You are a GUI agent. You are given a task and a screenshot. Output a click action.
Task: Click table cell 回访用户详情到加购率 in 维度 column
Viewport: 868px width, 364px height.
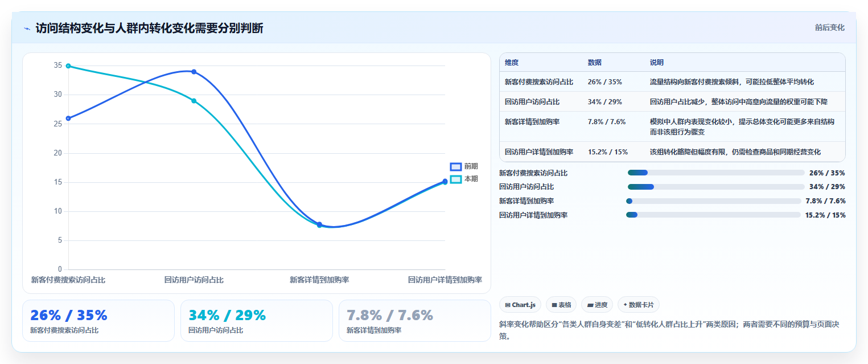[x=539, y=152]
